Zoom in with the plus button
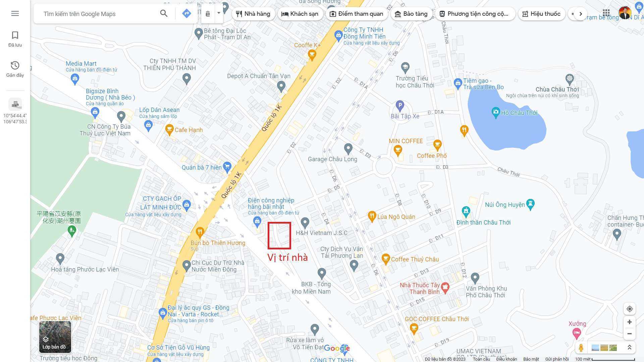The image size is (644, 362). (630, 322)
